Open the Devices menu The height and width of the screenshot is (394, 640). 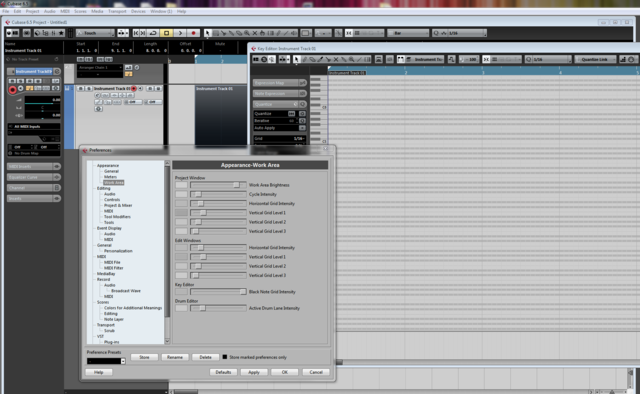pyautogui.click(x=138, y=11)
